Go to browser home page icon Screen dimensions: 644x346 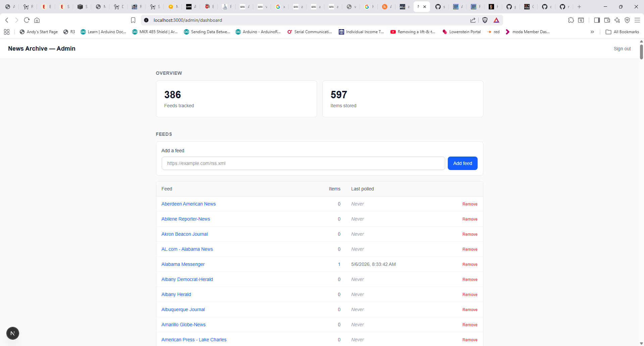[x=37, y=20]
